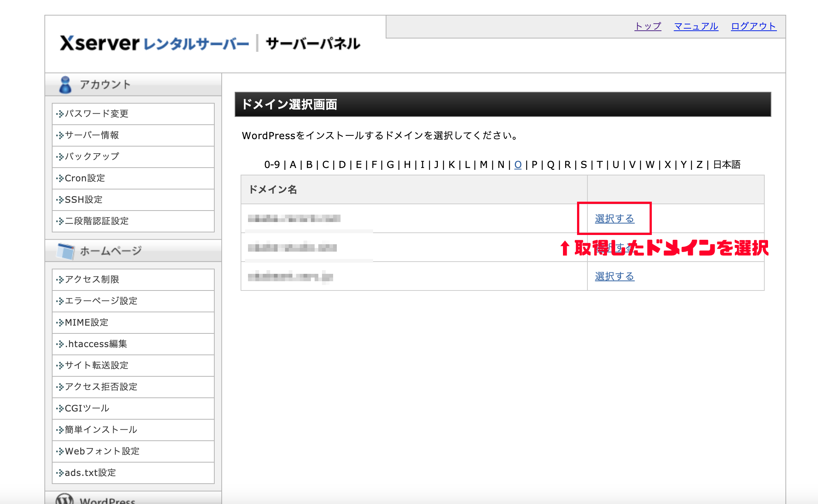The width and height of the screenshot is (818, 504).
Task: Click 選択する for the first domain
Action: 614,219
